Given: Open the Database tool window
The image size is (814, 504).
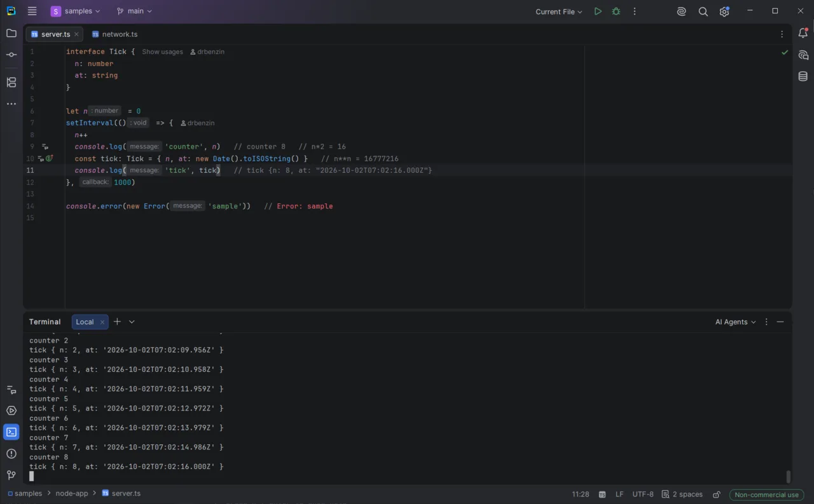Looking at the screenshot, I should coord(803,76).
